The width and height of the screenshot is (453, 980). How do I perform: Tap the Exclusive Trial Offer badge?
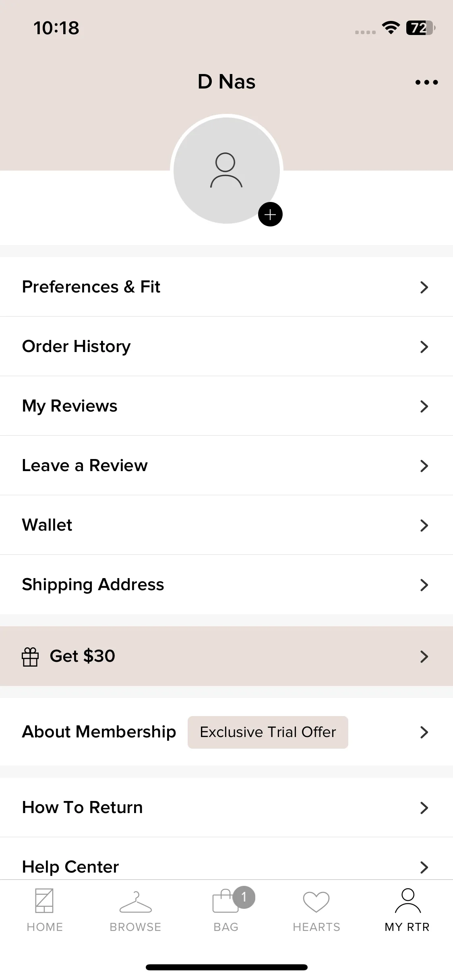268,732
